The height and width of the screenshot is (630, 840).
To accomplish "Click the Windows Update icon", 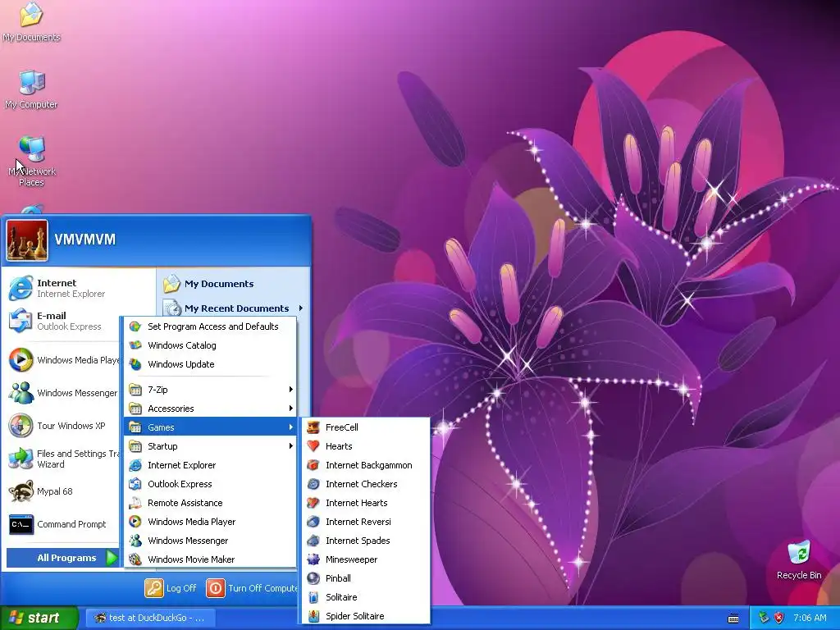I will pos(135,364).
